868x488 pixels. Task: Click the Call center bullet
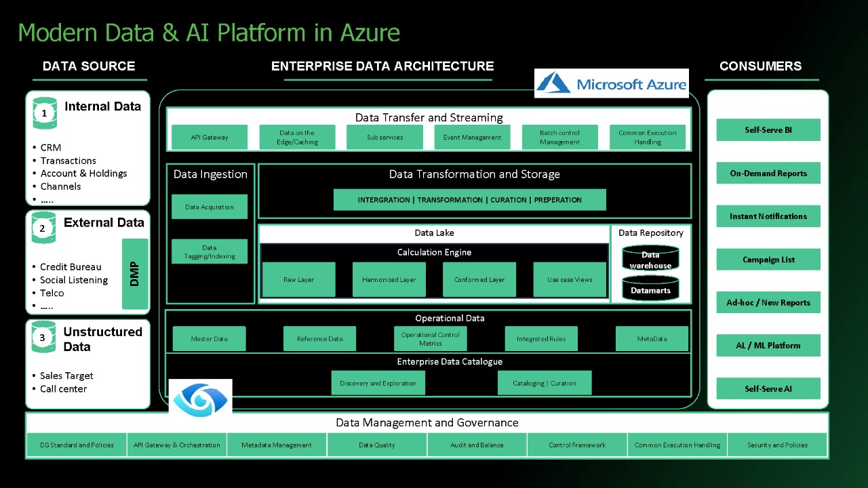click(x=63, y=389)
